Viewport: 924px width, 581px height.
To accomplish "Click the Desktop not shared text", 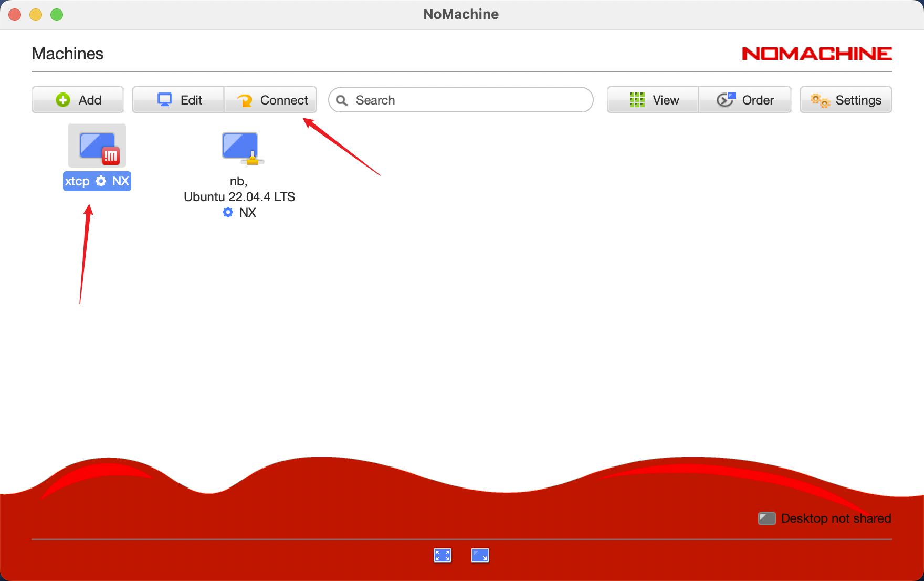I will [836, 518].
